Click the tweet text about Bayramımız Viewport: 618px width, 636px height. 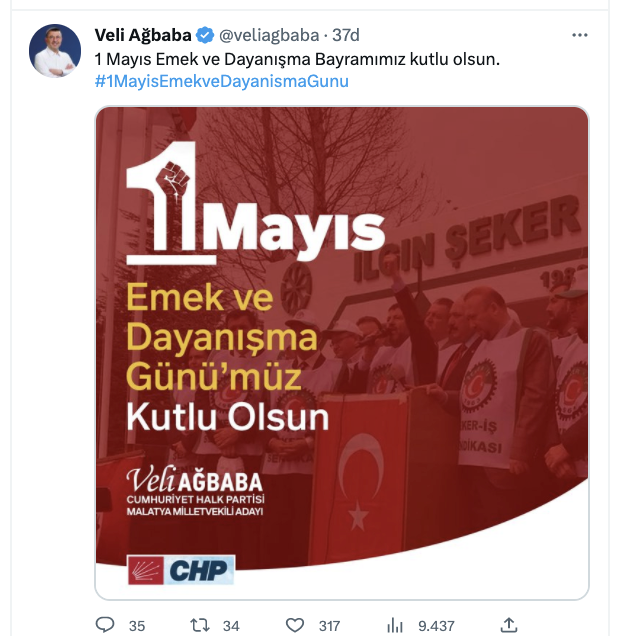click(297, 59)
